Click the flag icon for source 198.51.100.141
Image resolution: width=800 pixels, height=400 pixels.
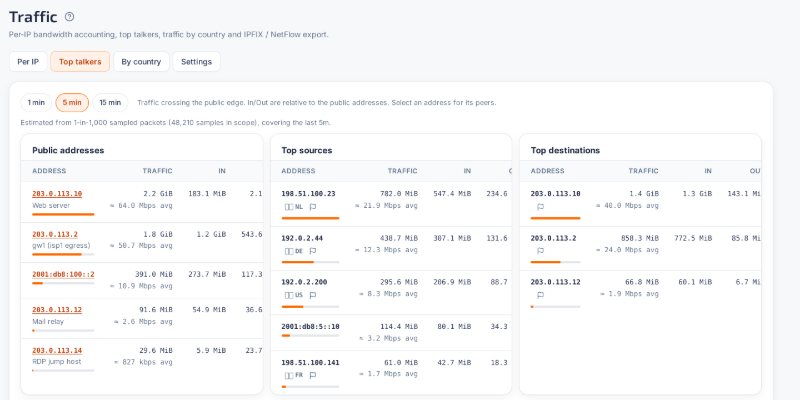pos(313,375)
